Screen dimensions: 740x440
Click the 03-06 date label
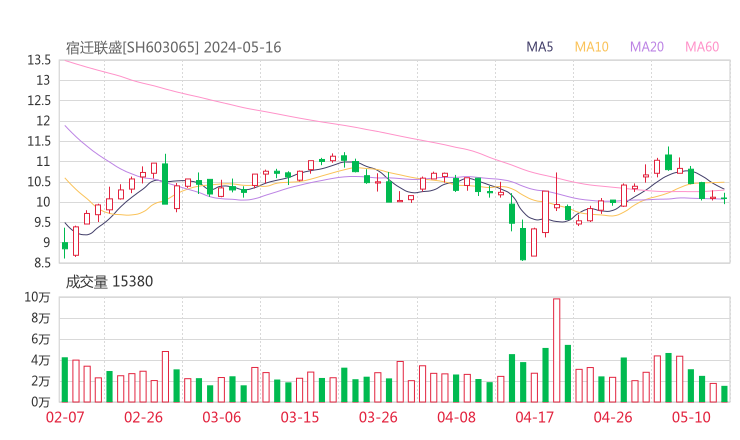(x=221, y=417)
